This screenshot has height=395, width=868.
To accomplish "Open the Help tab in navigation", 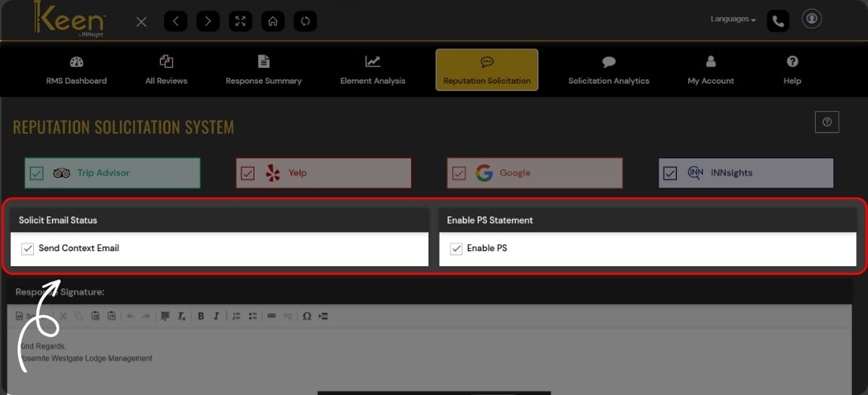I will tap(792, 70).
